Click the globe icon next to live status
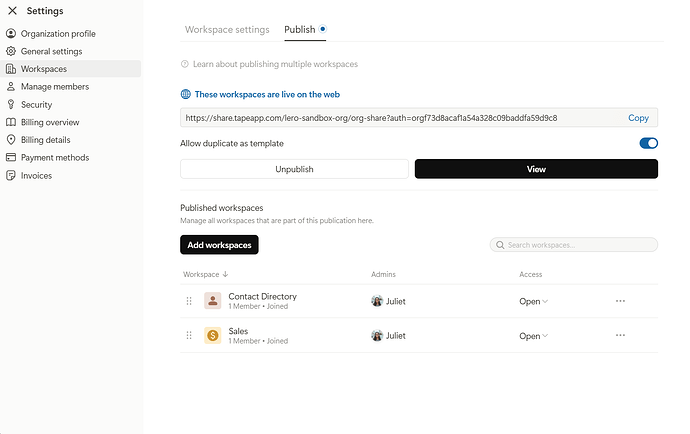This screenshot has height=434, width=690. coord(186,94)
